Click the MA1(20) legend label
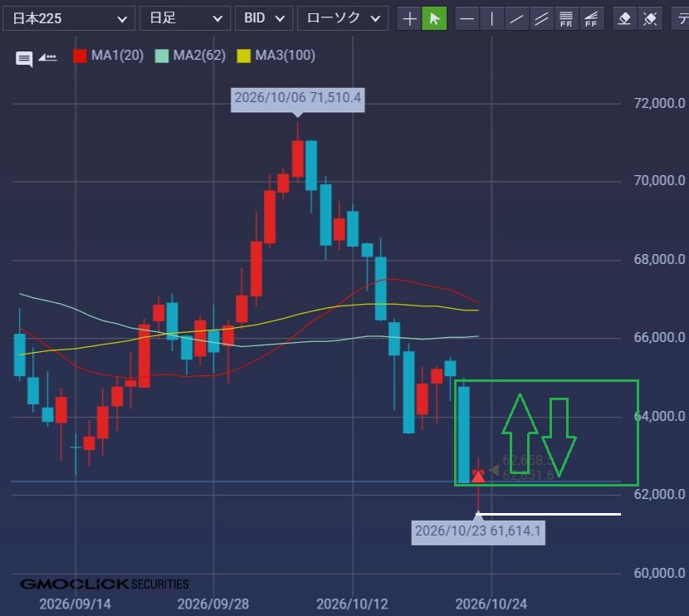689x616 pixels. click(117, 56)
